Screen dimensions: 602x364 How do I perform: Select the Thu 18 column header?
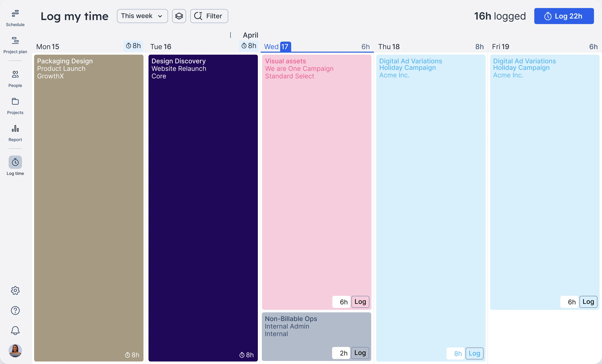pyautogui.click(x=389, y=46)
